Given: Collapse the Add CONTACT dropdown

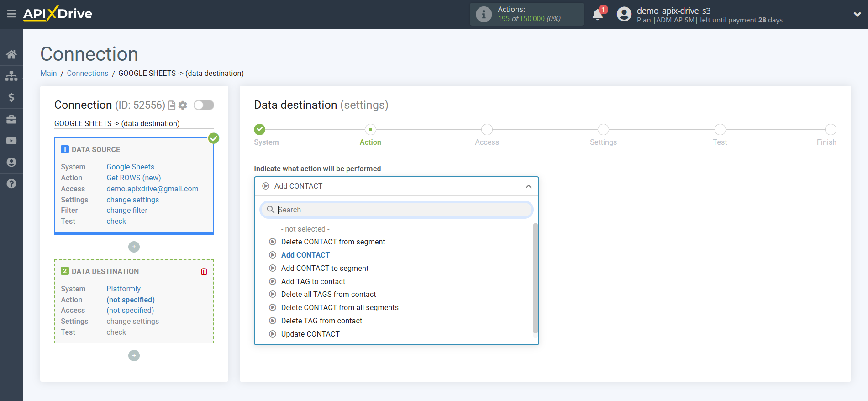Looking at the screenshot, I should click(x=396, y=186).
